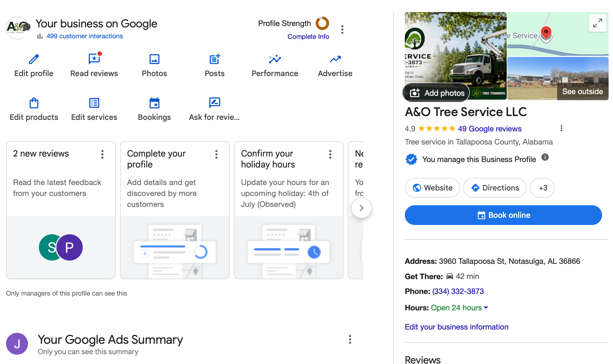Open options menu on Complete your profile card
Screen dimensions: 613x364
216,154
